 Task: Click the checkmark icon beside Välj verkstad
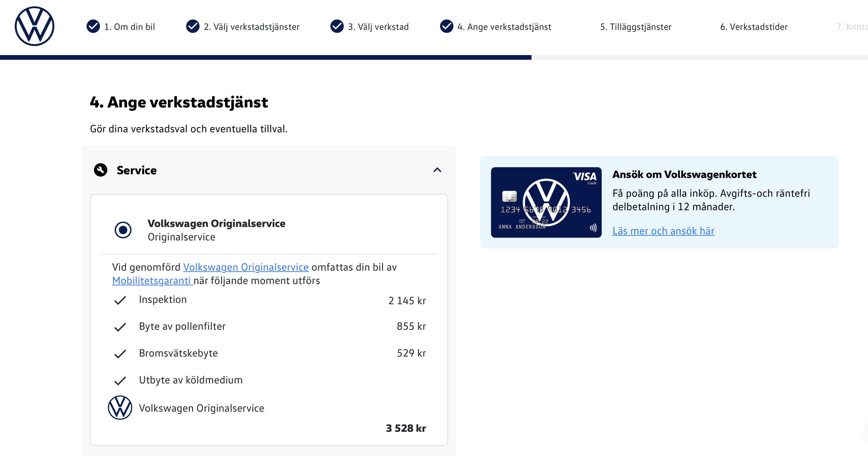tap(337, 26)
